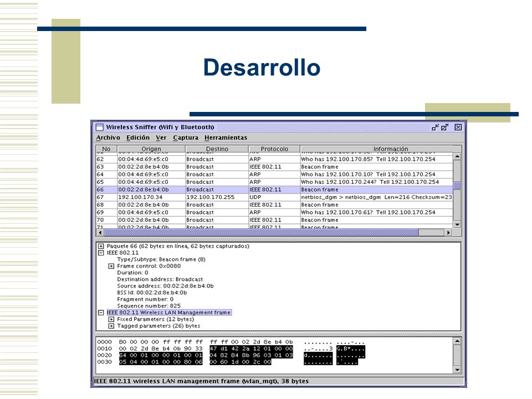The height and width of the screenshot is (399, 532).
Task: Click hex offset row 0000
Action: coord(105,342)
